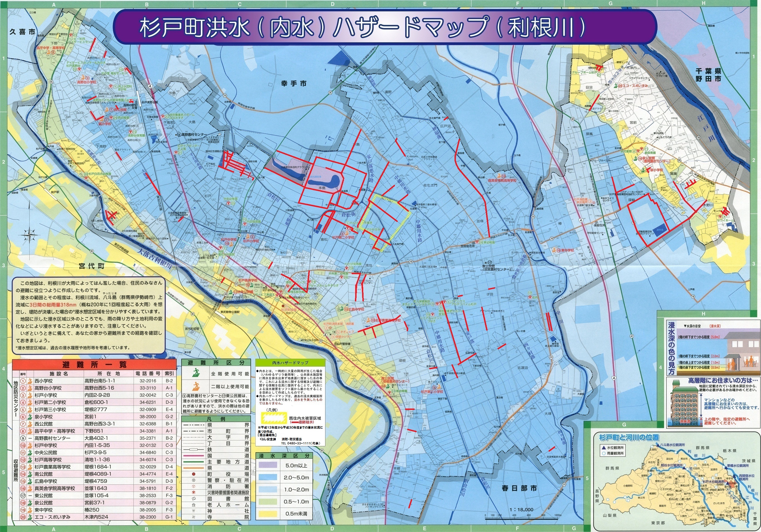
Task: Click the 避難所一覧 table header
Action: (x=95, y=365)
